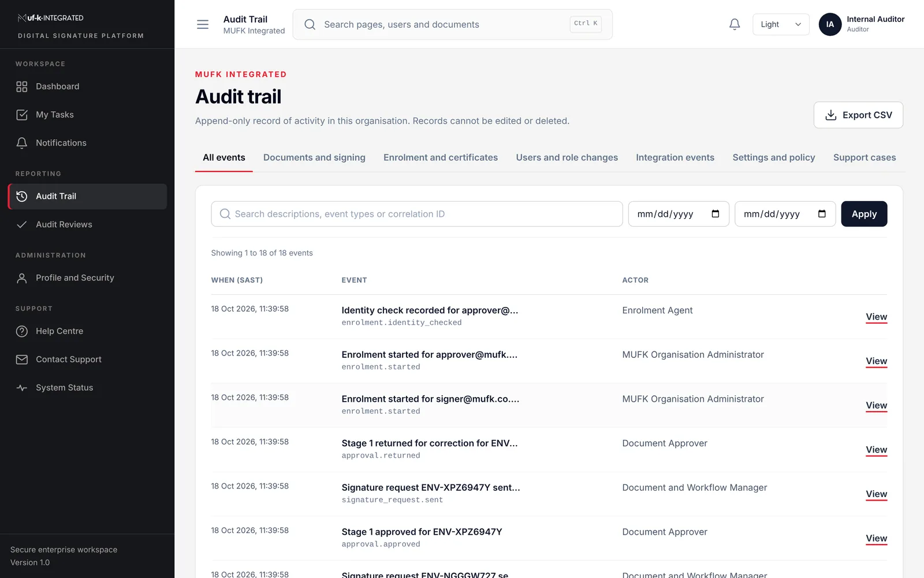924x578 pixels.
Task: Open Support cases tab
Action: (865, 157)
